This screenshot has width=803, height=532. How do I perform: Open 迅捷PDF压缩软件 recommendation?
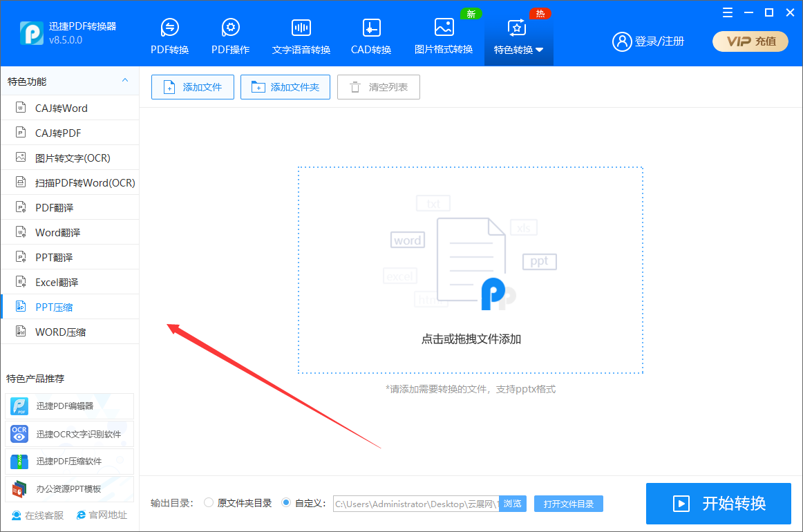click(x=69, y=462)
